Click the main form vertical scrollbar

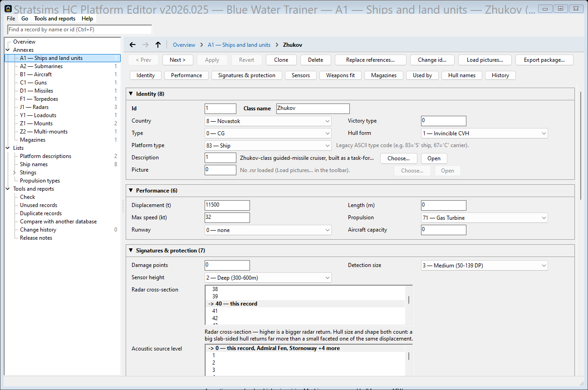(x=581, y=145)
